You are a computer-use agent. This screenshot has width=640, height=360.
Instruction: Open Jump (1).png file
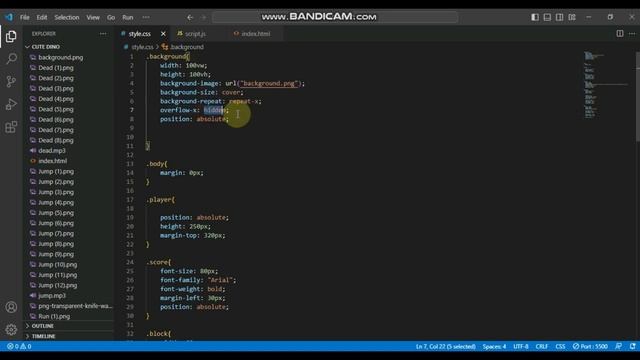click(x=56, y=171)
